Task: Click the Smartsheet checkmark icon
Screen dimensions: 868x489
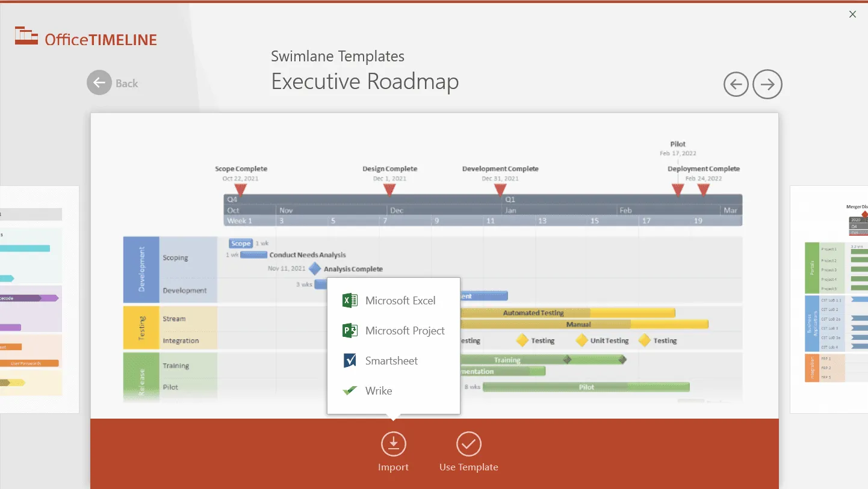Action: tap(350, 361)
